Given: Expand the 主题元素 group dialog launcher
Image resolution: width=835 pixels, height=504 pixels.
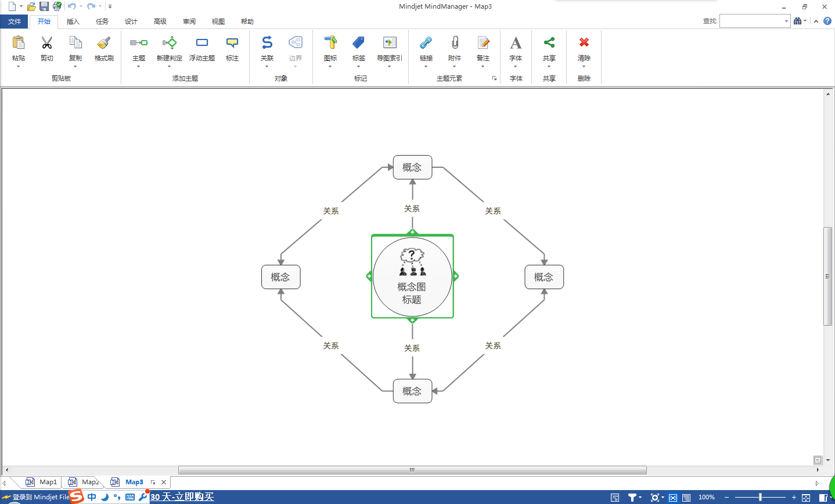Looking at the screenshot, I should [x=495, y=78].
